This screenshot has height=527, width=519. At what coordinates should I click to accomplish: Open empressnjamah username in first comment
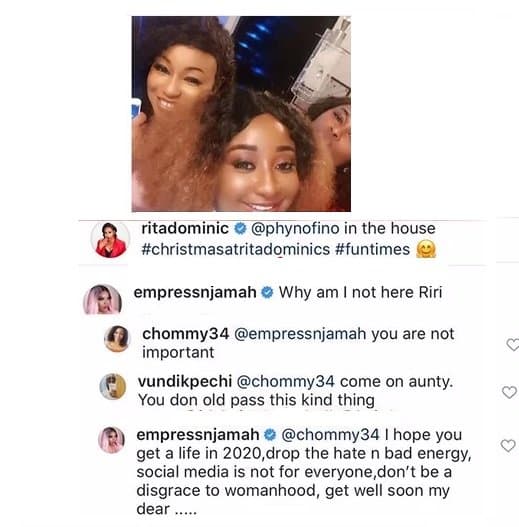pos(195,293)
